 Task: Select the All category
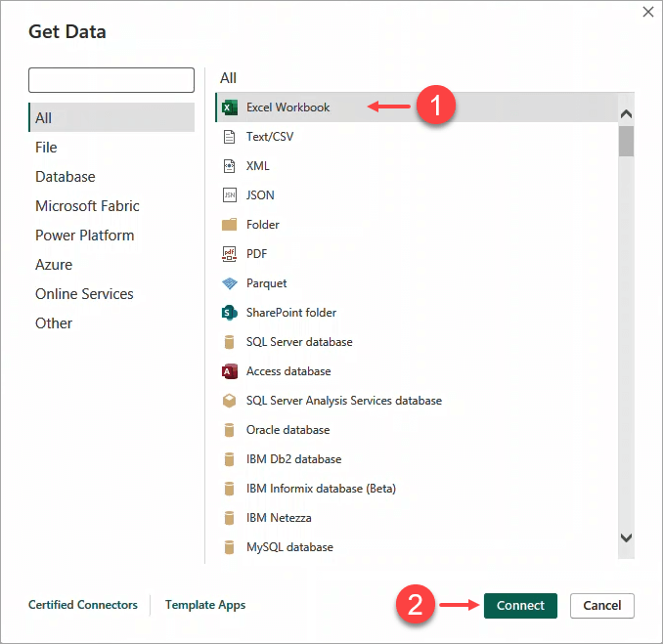pyautogui.click(x=111, y=117)
